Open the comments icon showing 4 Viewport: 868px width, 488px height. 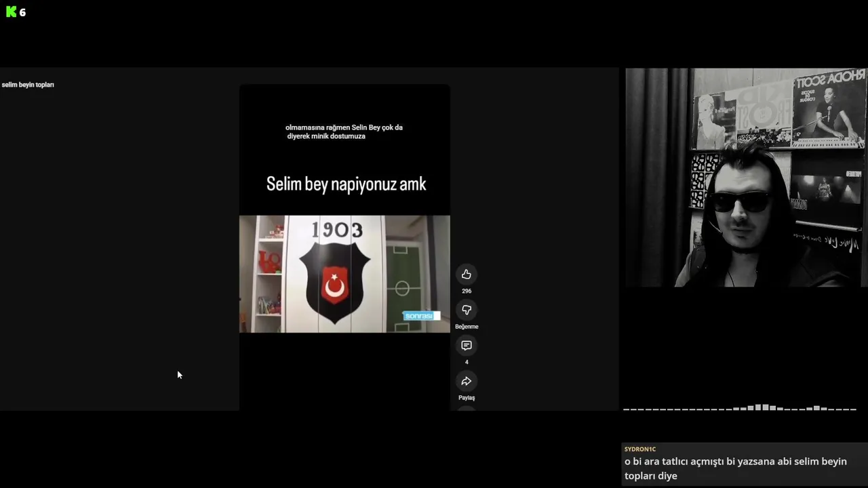[467, 346]
